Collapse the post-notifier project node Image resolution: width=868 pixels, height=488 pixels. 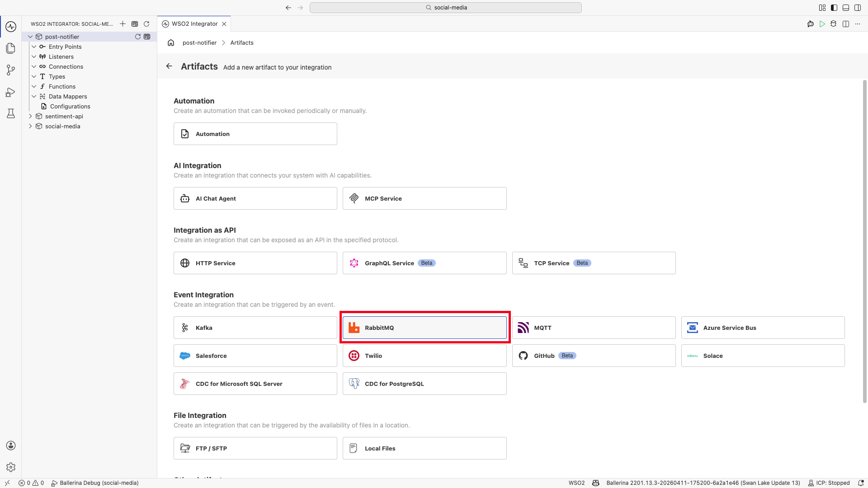[30, 37]
